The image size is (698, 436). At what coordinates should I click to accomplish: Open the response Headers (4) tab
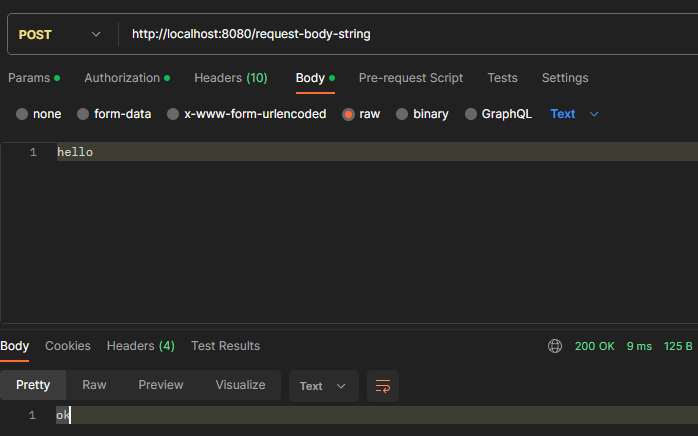coord(141,346)
